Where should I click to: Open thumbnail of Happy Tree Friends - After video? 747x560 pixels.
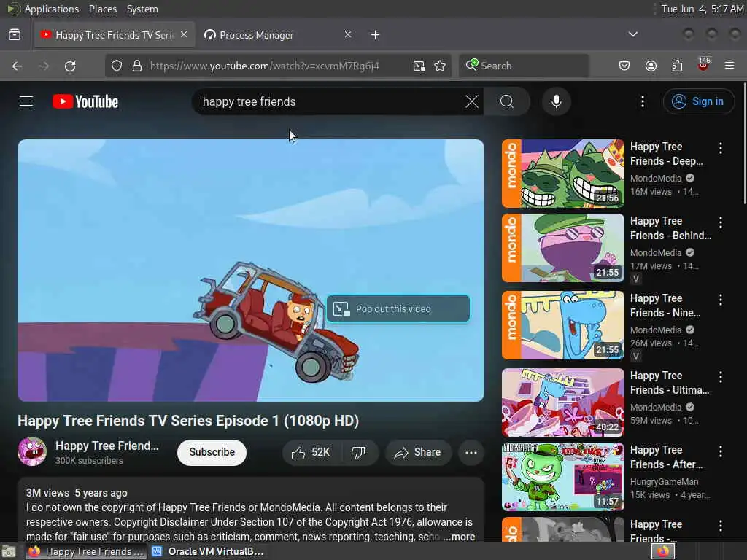(563, 477)
